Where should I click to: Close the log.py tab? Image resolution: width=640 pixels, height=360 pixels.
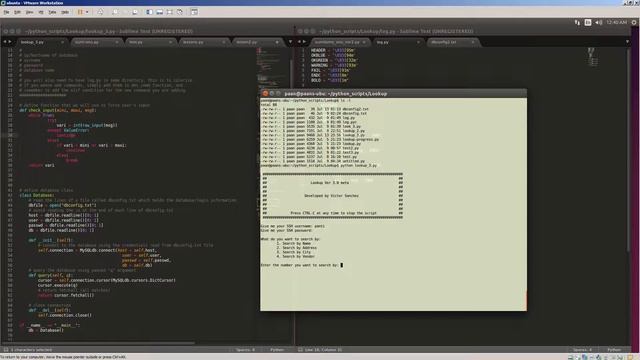pos(419,42)
